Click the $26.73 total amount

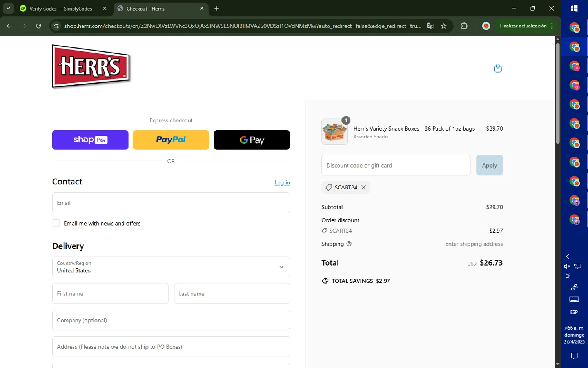(x=491, y=263)
